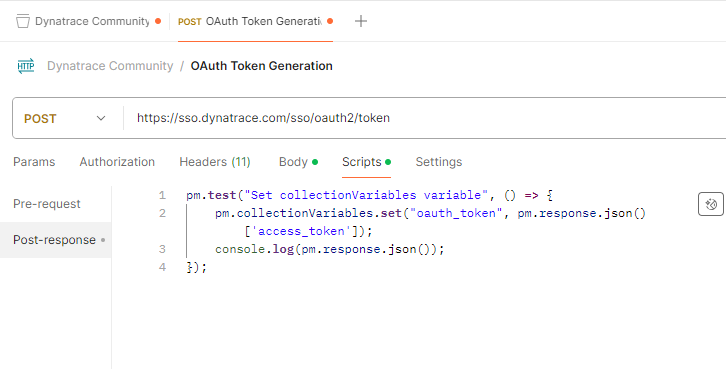Click the HTTP request type icon
The height and width of the screenshot is (369, 726).
click(26, 66)
